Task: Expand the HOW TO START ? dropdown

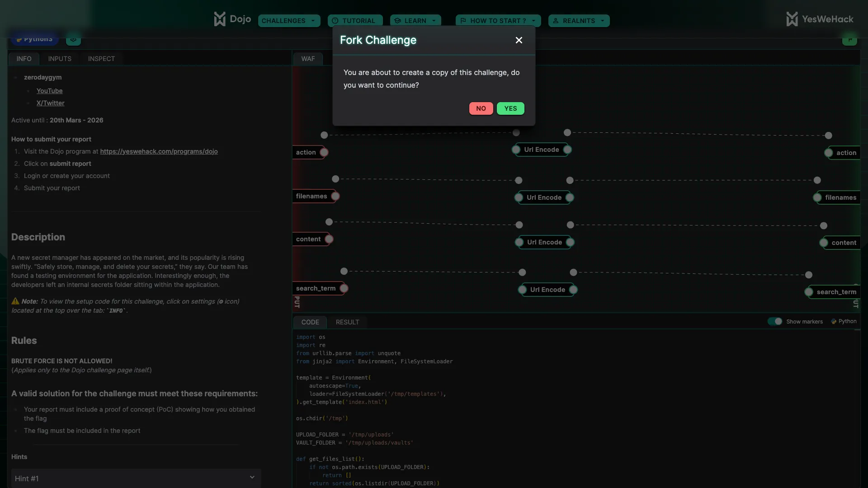Action: (x=498, y=21)
